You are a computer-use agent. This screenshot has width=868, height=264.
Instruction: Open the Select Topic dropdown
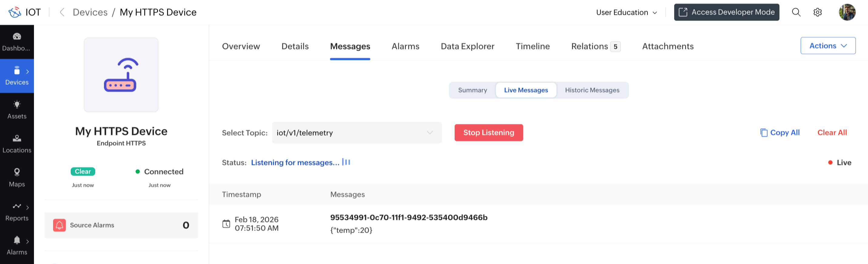pyautogui.click(x=356, y=133)
